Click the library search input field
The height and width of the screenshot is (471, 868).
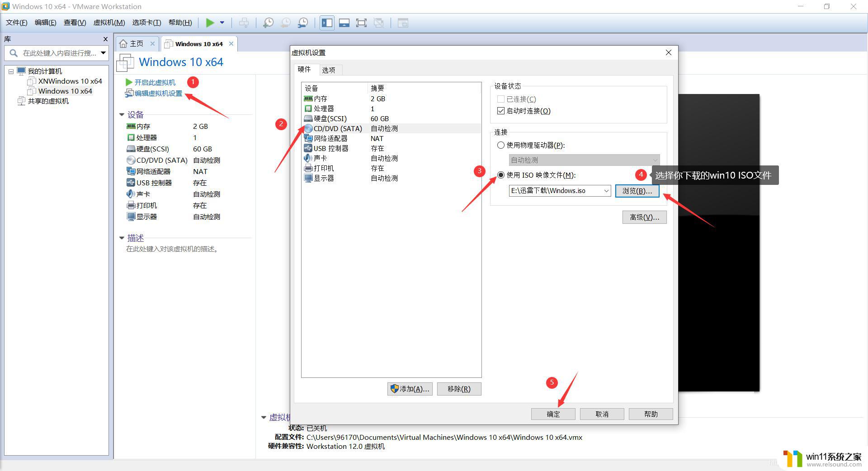(x=57, y=53)
